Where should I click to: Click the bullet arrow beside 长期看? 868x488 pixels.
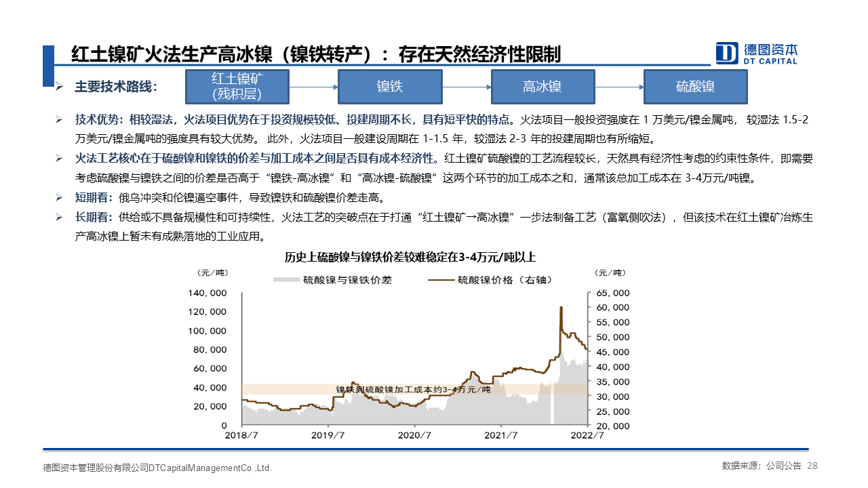[60, 218]
